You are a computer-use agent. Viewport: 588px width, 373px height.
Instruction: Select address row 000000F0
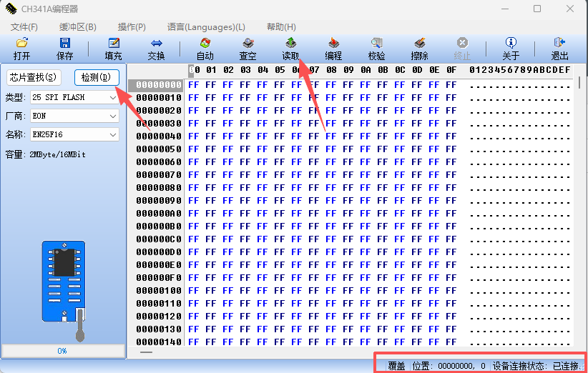(159, 278)
